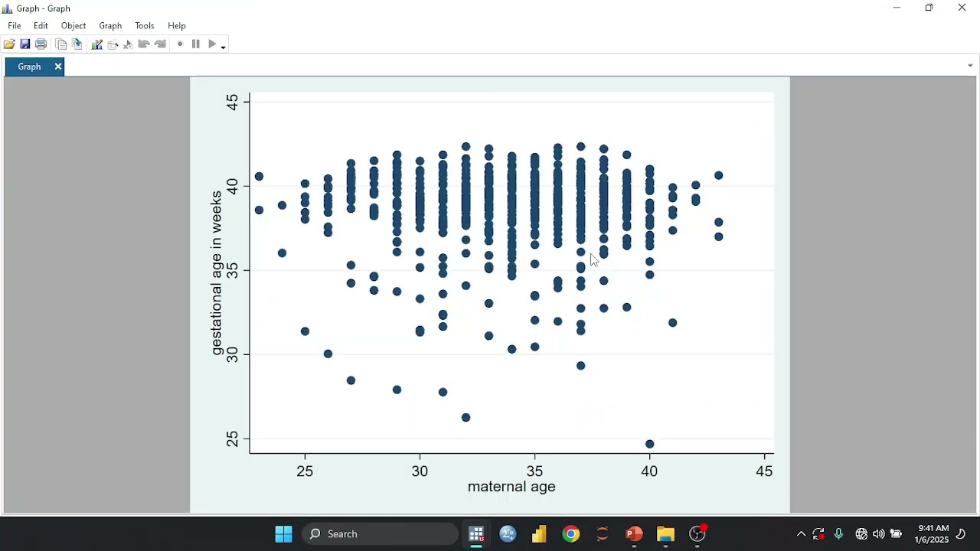Start the Graph Editor via bar-chart icon
Image resolution: width=980 pixels, height=551 pixels.
coord(97,44)
